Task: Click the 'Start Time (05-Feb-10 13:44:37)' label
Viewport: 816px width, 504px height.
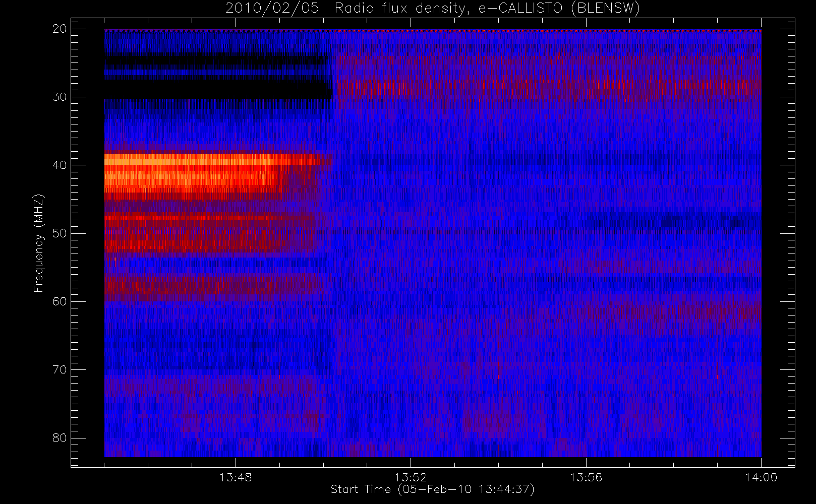Action: point(432,489)
